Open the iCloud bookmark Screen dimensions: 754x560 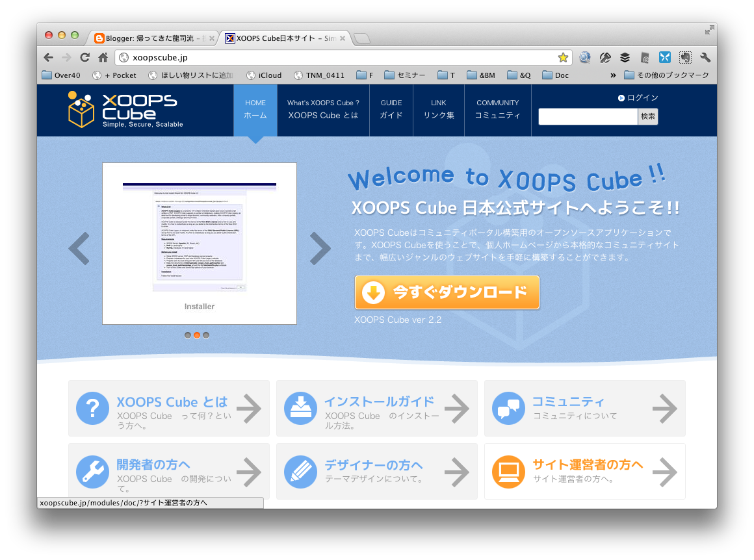coord(264,75)
